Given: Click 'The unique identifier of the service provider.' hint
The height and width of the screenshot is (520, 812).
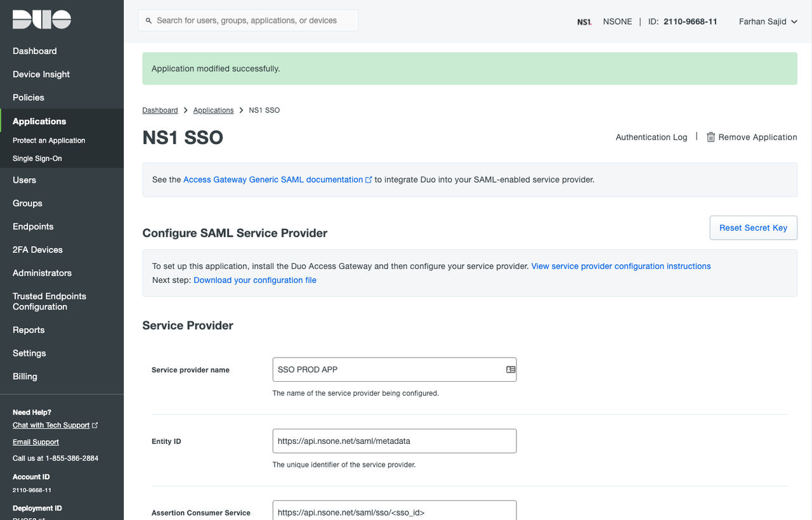Looking at the screenshot, I should (344, 465).
